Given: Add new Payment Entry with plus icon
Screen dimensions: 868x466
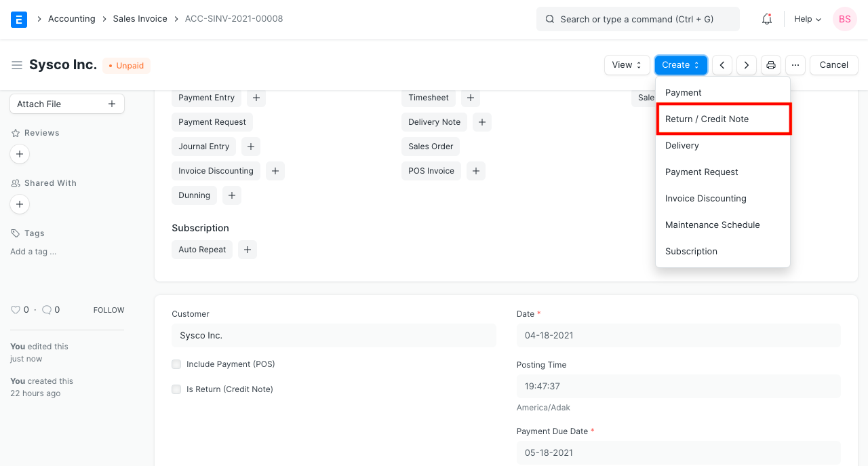Looking at the screenshot, I should tap(256, 98).
